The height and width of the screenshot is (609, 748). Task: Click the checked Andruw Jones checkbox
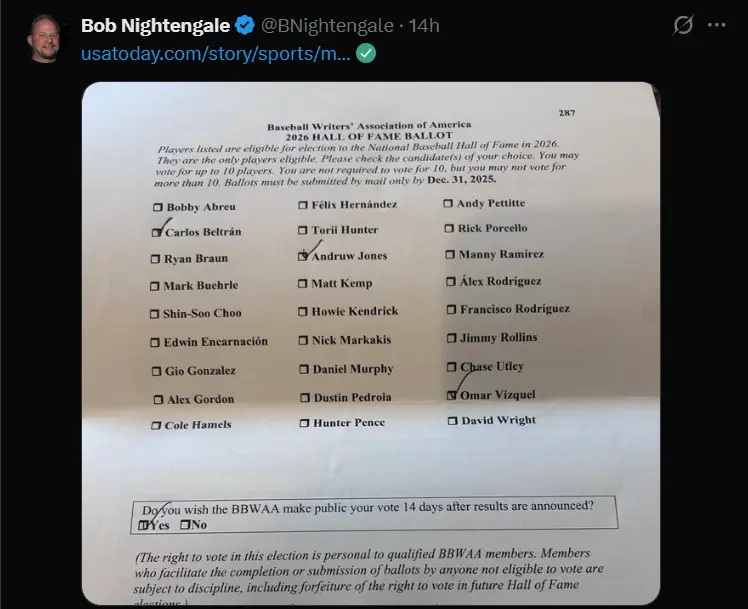(x=304, y=255)
